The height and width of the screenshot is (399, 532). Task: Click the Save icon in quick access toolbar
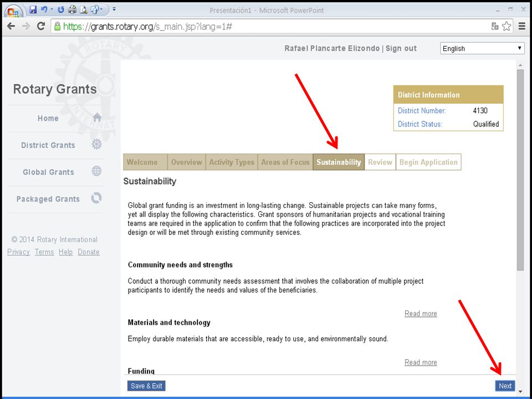pos(33,9)
